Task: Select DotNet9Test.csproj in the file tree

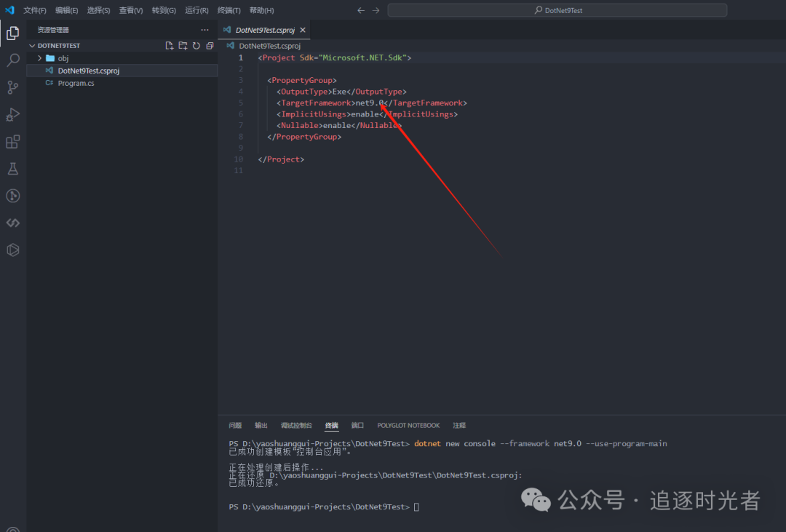Action: point(122,71)
